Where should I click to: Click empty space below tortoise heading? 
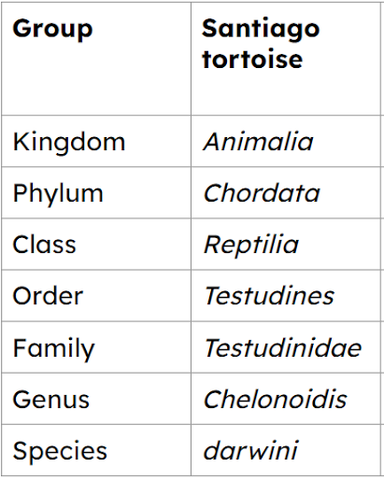point(286,93)
